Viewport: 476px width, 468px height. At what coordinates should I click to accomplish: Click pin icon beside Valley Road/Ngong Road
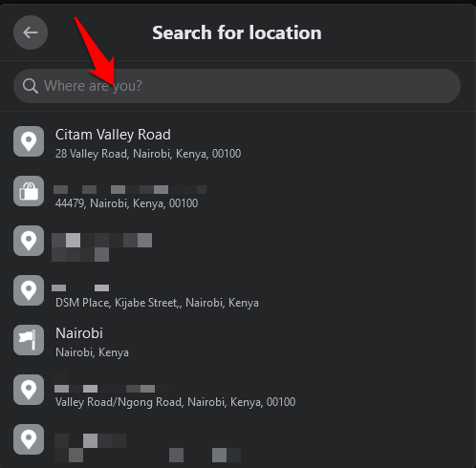(x=29, y=390)
